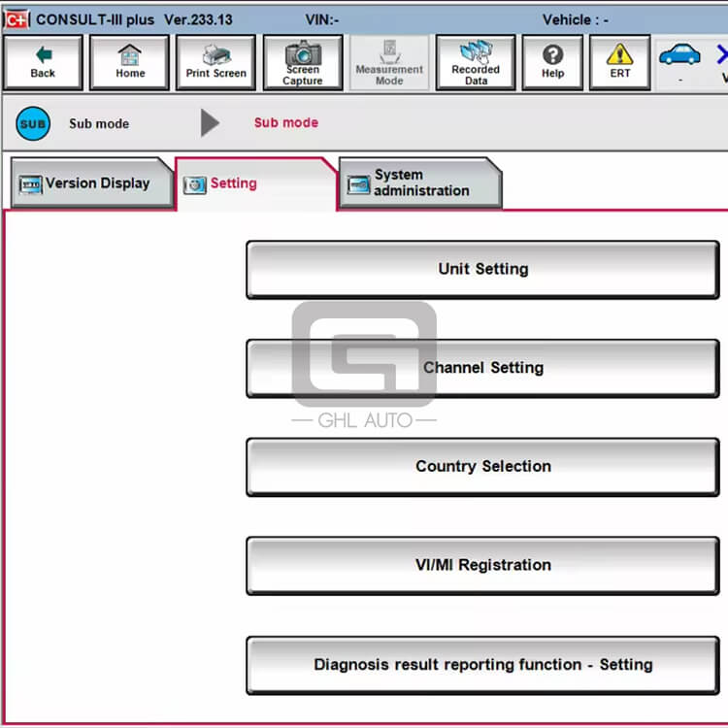Image resolution: width=728 pixels, height=728 pixels.
Task: Open Unit Setting
Action: pos(482,269)
